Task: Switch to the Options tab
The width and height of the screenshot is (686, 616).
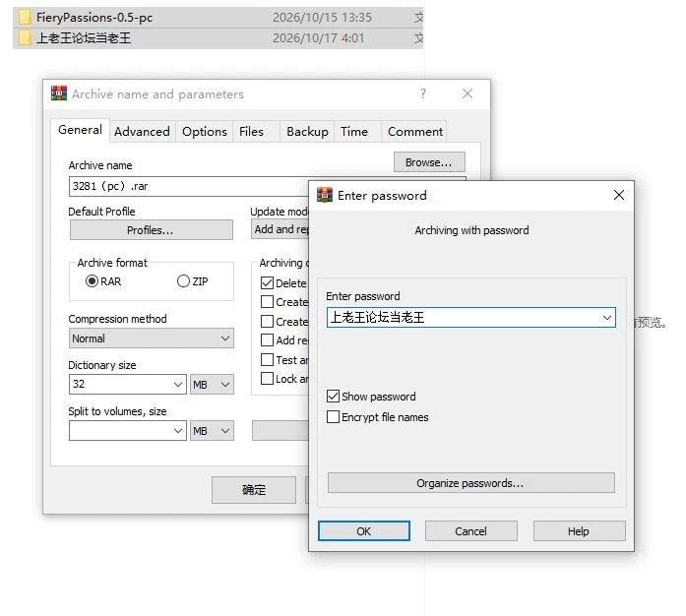Action: coord(205,132)
